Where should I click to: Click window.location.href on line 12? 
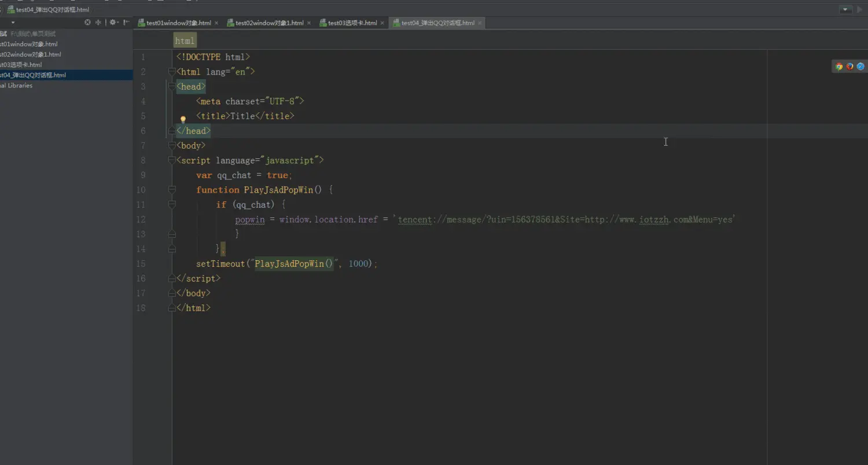[x=329, y=219]
